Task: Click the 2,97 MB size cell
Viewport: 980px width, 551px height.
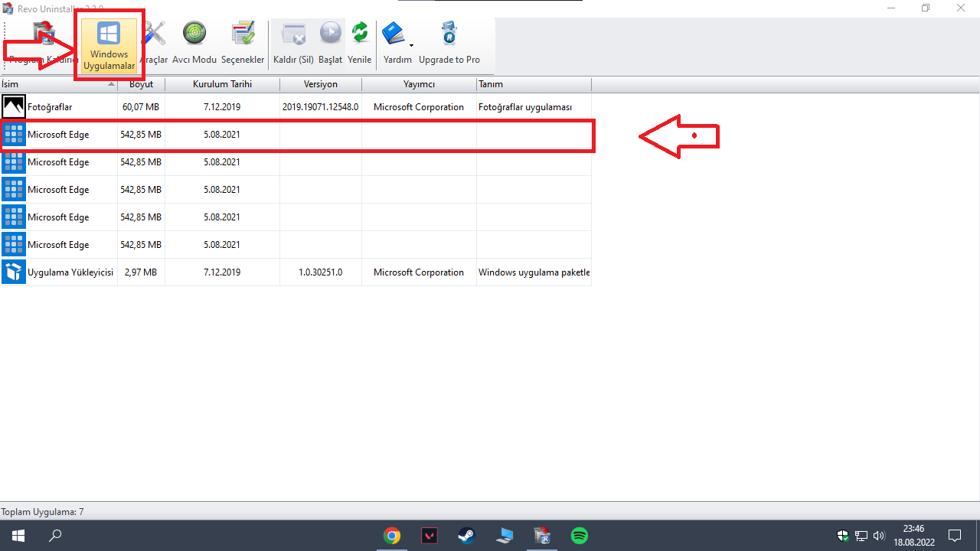Action: click(141, 272)
